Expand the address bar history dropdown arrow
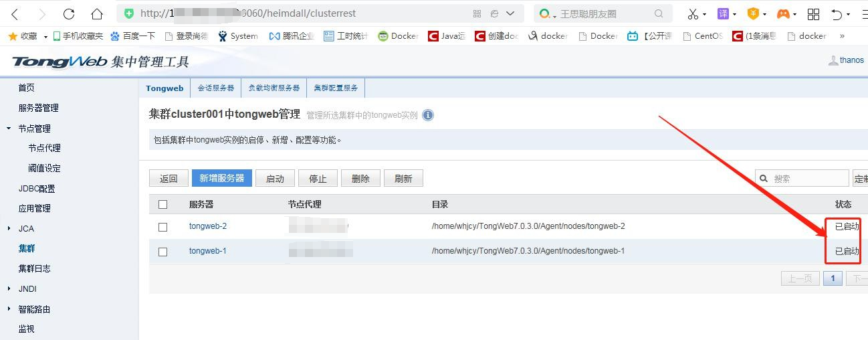The height and width of the screenshot is (340, 868). [x=511, y=13]
